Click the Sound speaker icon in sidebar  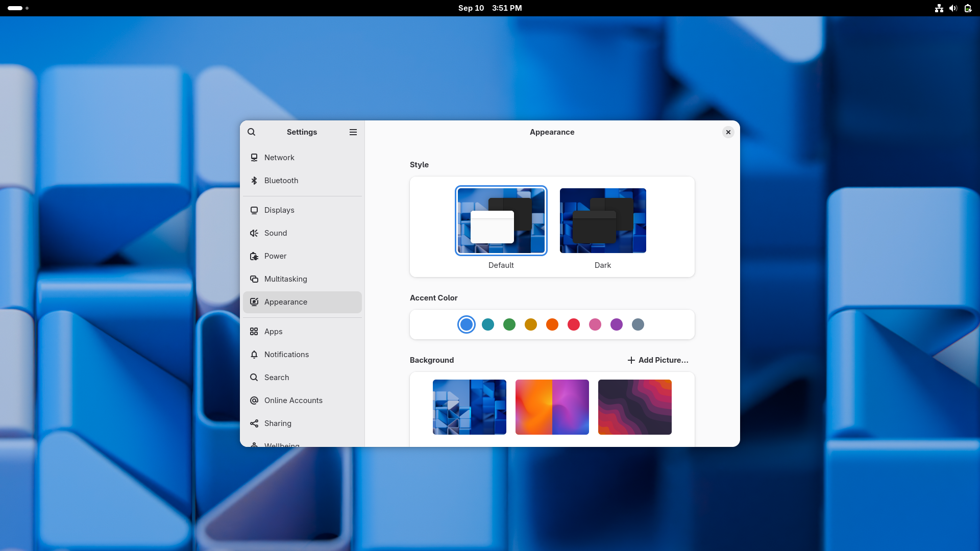254,233
